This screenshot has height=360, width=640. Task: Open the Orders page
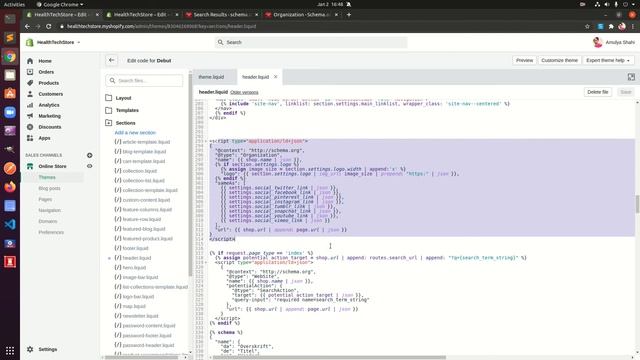click(x=46, y=72)
